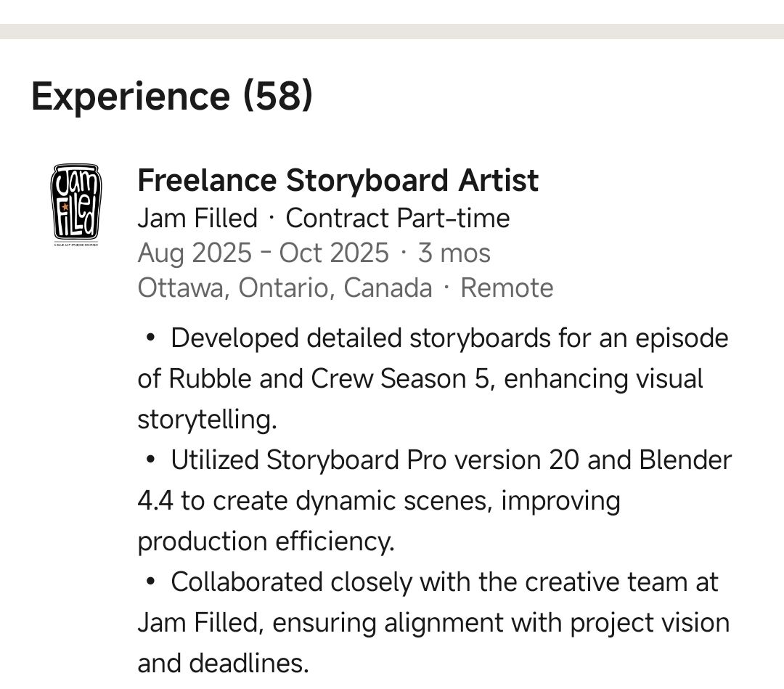784x689 pixels.
Task: Click the Jam Filled company name under job title
Action: [197, 219]
